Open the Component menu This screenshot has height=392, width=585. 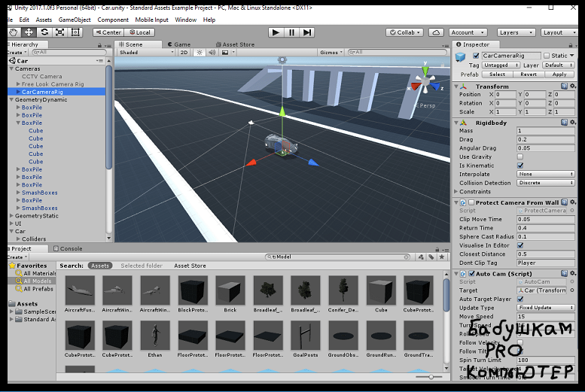(113, 20)
